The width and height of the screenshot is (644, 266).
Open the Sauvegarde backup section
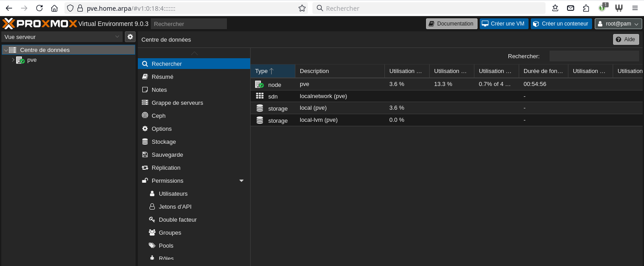(167, 154)
